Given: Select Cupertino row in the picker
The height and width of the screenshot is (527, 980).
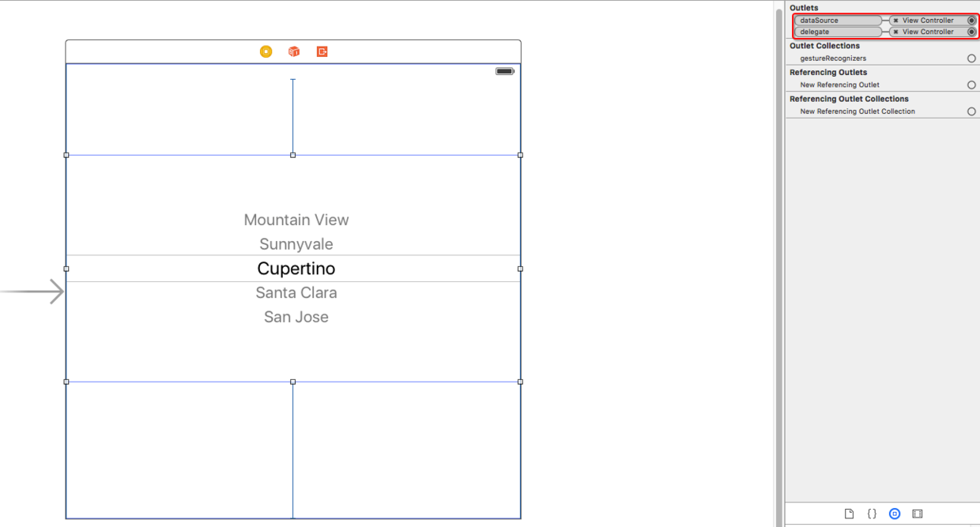Looking at the screenshot, I should tap(296, 269).
